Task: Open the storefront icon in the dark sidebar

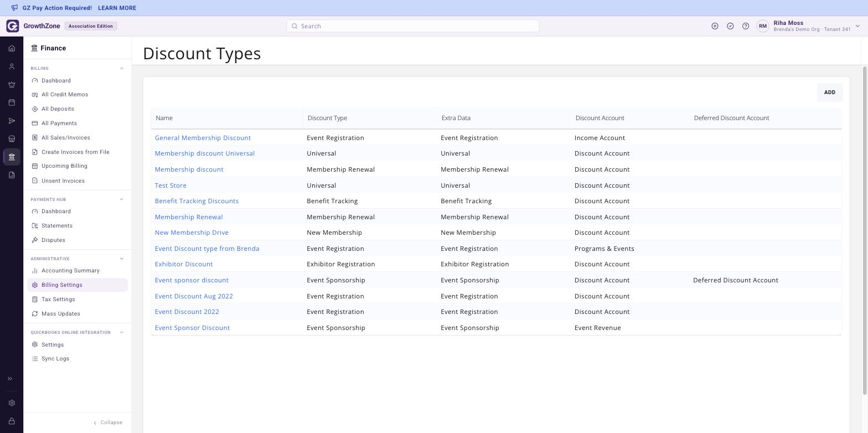Action: (x=12, y=139)
